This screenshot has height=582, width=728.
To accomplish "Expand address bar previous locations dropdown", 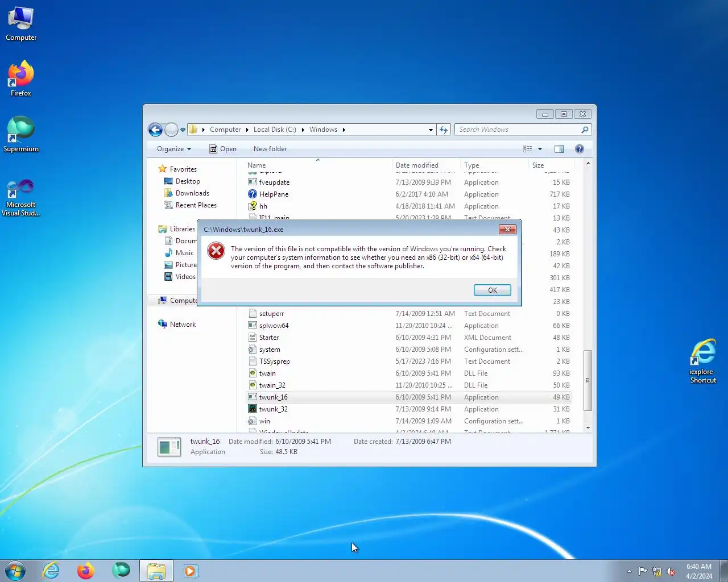I will click(431, 130).
